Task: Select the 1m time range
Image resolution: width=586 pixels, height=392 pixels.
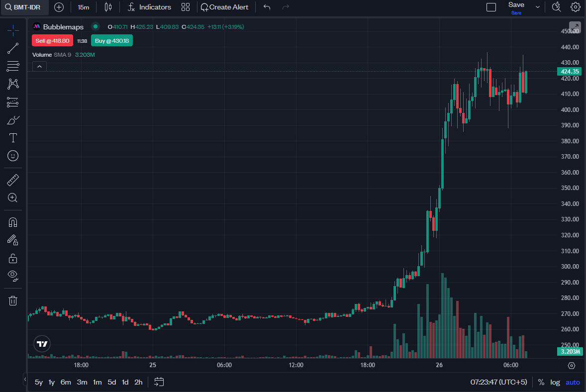Action: point(97,382)
